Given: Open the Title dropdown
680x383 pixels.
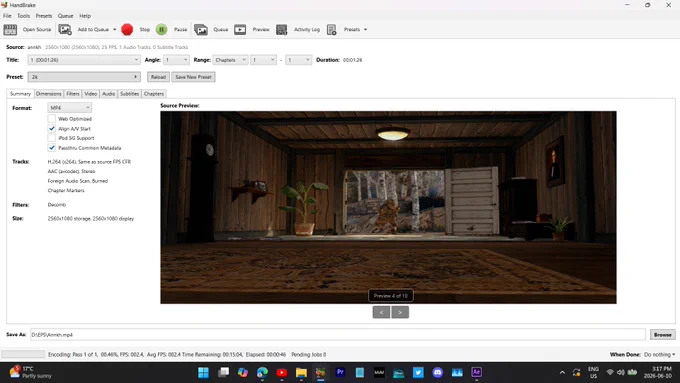Looking at the screenshot, I should coord(84,60).
